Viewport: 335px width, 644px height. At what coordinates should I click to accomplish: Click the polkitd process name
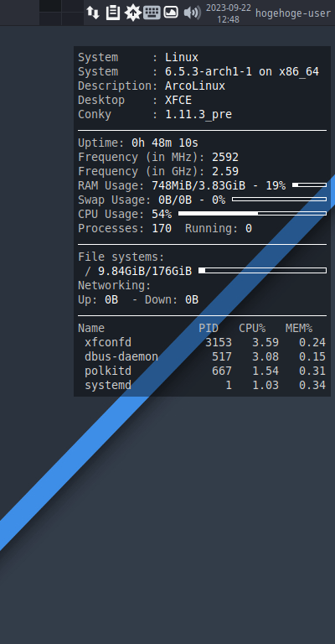click(x=108, y=371)
